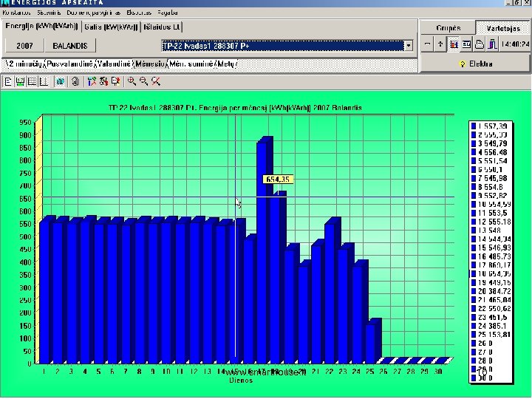Zoom out with the minus magnifier
The image size is (532, 399).
point(143,81)
